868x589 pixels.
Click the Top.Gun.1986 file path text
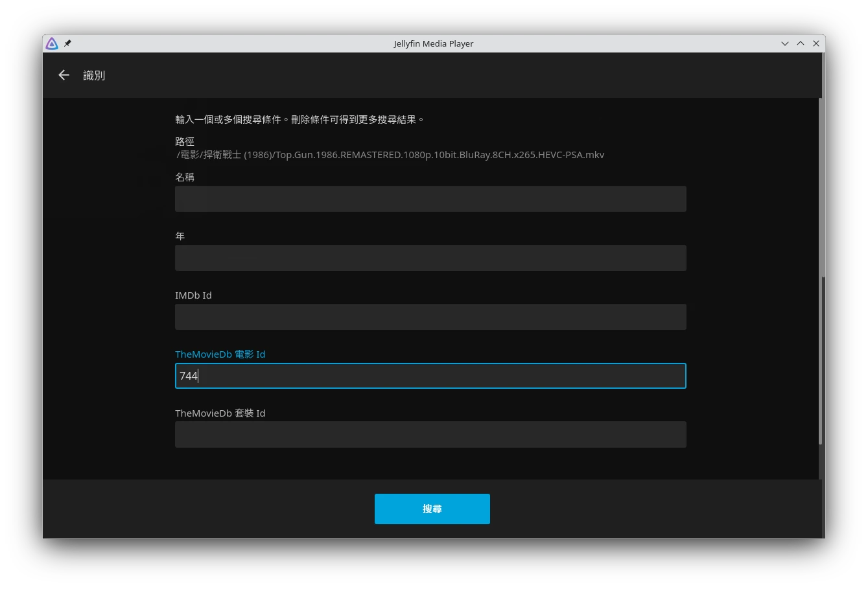[x=390, y=155]
